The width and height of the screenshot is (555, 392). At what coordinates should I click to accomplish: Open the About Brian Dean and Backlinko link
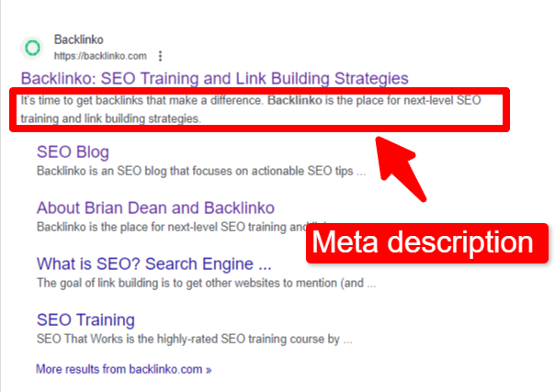155,207
